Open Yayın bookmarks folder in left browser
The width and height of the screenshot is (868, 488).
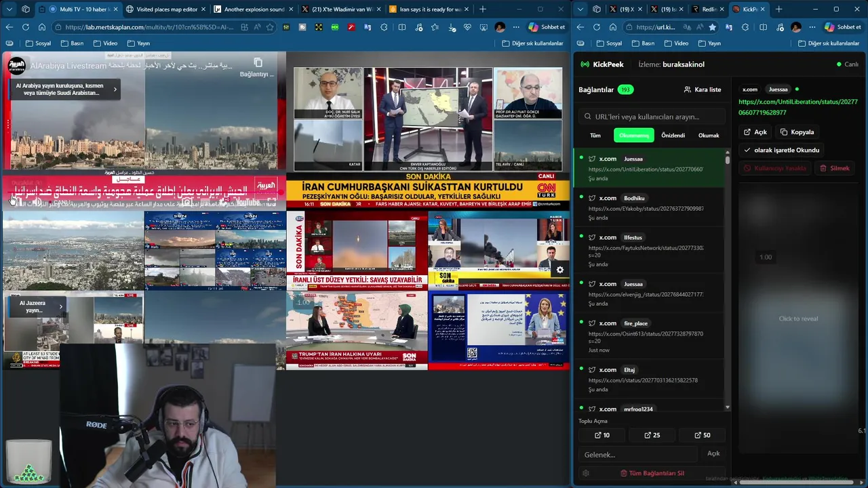tap(138, 43)
